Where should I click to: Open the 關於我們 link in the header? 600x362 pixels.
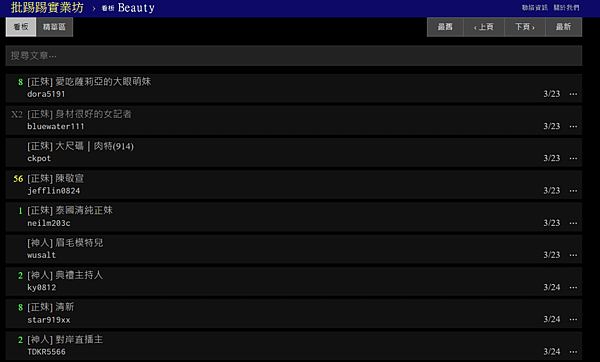[566, 8]
